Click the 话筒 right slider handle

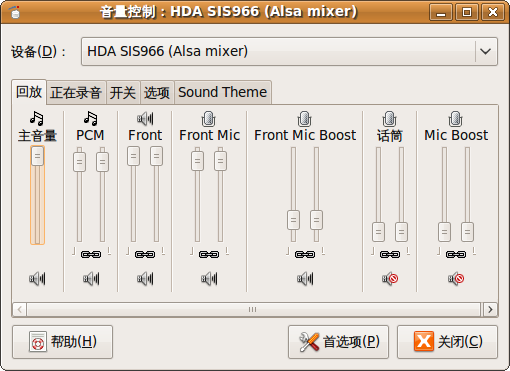401,232
